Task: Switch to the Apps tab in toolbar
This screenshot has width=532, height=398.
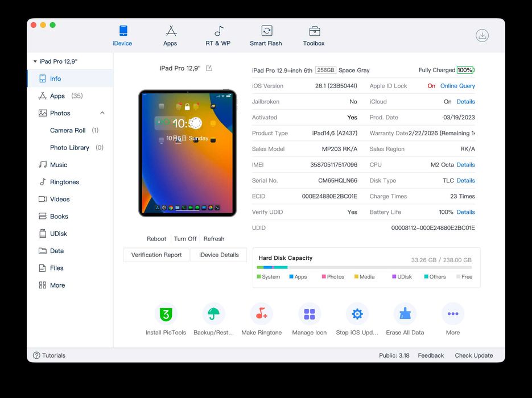Action: pos(170,36)
